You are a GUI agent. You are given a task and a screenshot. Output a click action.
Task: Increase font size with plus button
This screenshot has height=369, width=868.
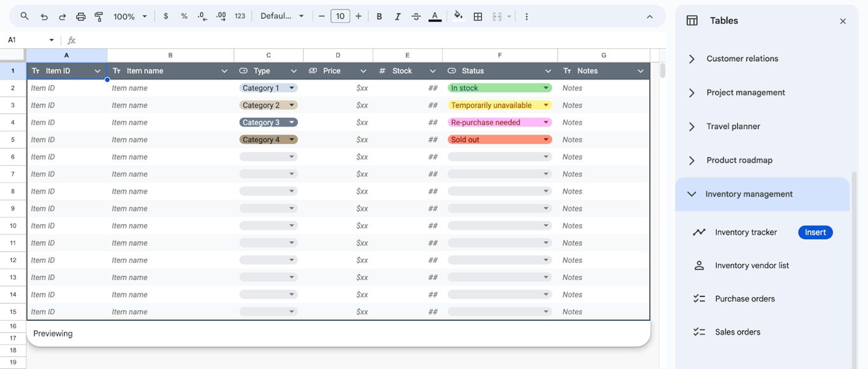pyautogui.click(x=358, y=17)
